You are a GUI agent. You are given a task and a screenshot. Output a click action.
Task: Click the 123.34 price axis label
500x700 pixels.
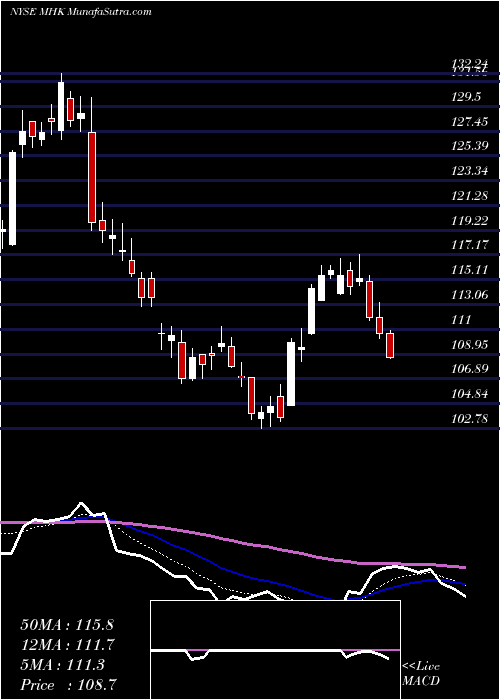pos(468,171)
